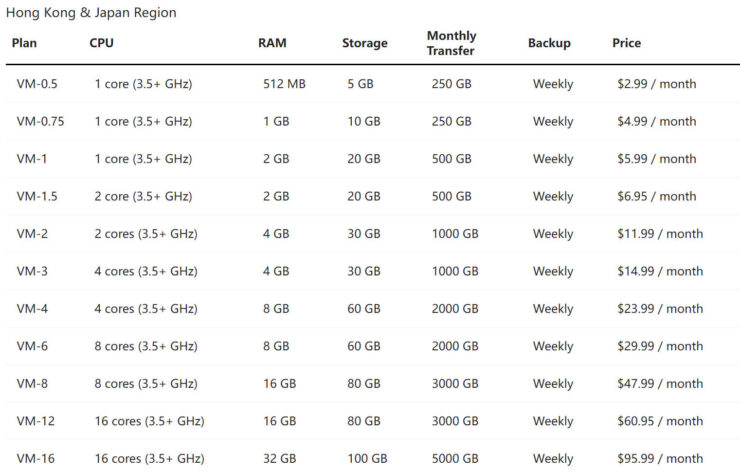Viewport: 740px width, 472px height.
Task: Click the Storage column header
Action: [x=365, y=43]
